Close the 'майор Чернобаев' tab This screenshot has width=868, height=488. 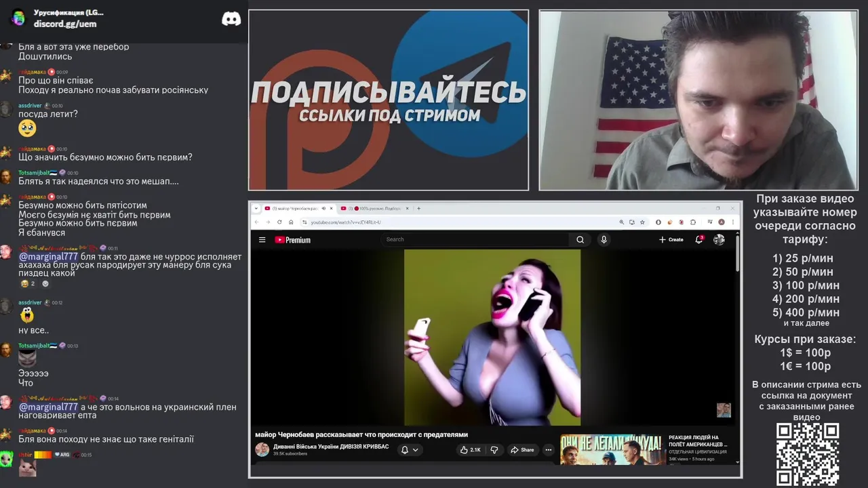point(332,208)
